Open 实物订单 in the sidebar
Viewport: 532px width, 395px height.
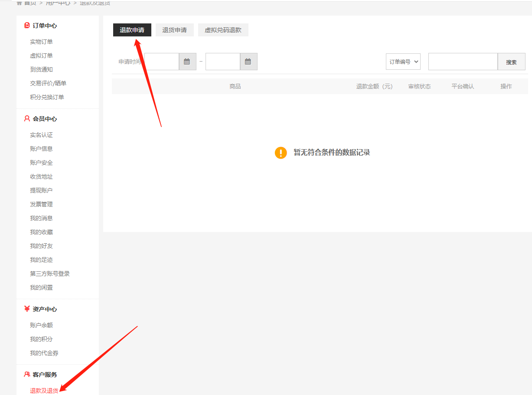click(41, 42)
